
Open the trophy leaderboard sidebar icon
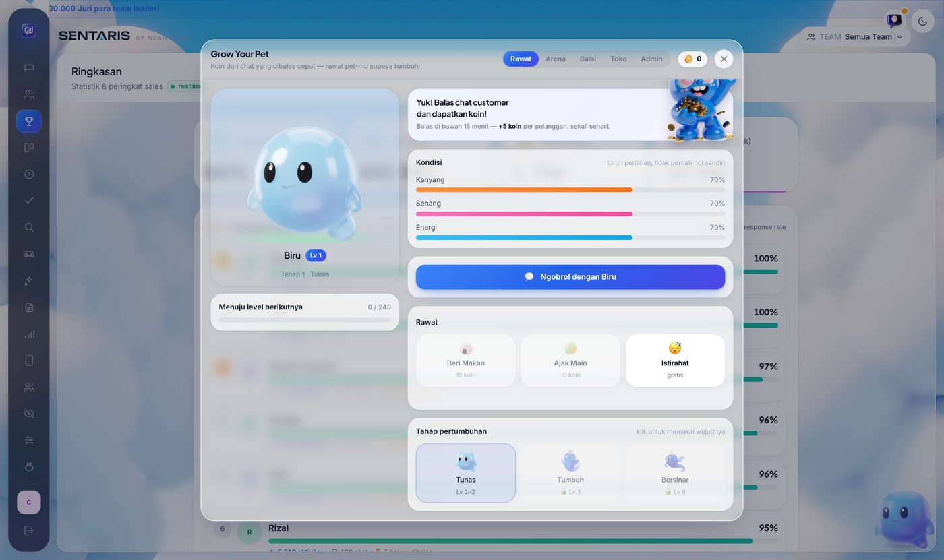[x=29, y=121]
